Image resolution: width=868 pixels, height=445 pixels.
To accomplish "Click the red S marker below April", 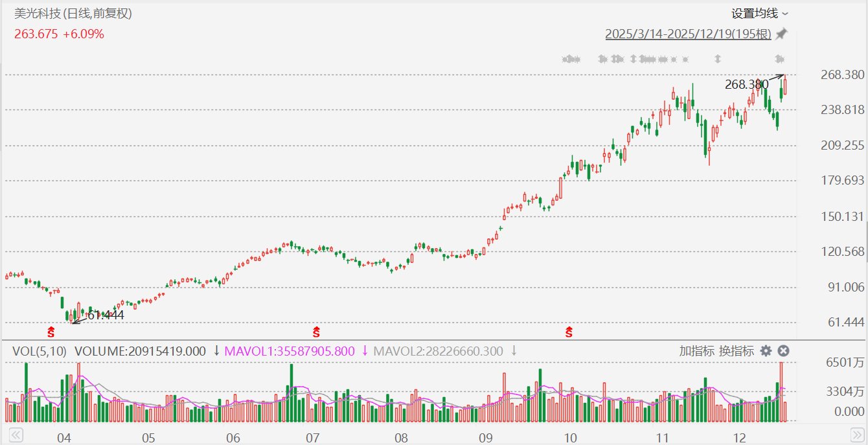I will [x=51, y=332].
